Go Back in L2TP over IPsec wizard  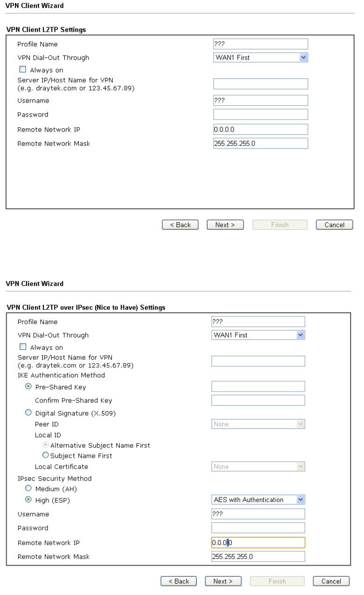point(179,581)
